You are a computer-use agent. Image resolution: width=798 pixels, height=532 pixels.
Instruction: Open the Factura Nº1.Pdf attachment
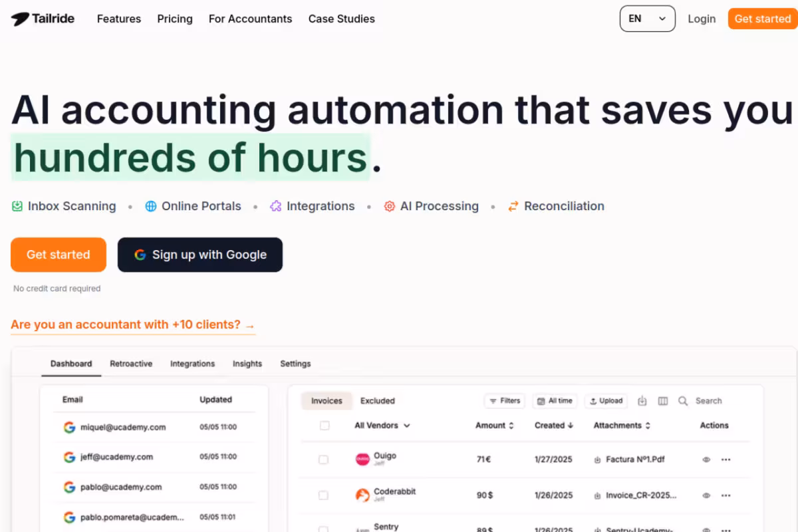tap(630, 460)
